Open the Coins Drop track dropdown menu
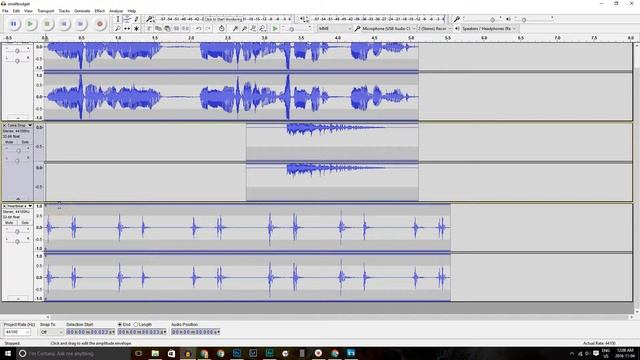This screenshot has height=360, width=640. [30, 125]
